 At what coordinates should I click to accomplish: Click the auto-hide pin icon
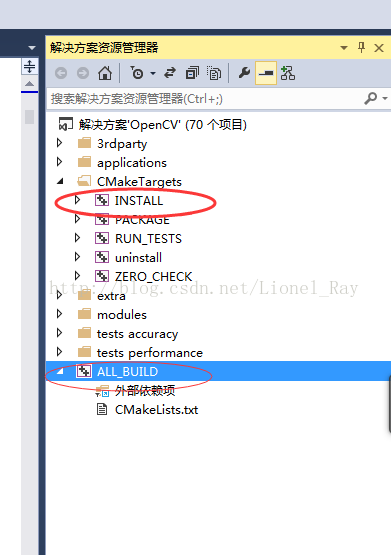point(361,47)
